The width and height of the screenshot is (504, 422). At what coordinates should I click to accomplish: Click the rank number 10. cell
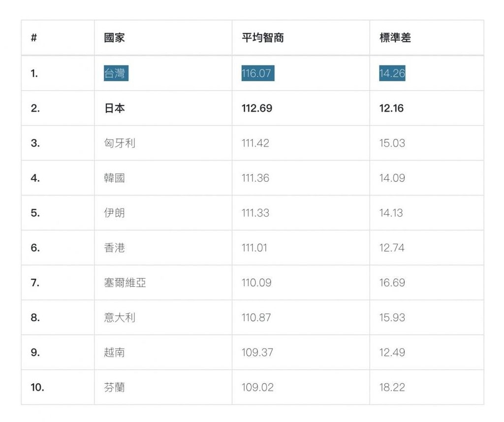tap(37, 388)
